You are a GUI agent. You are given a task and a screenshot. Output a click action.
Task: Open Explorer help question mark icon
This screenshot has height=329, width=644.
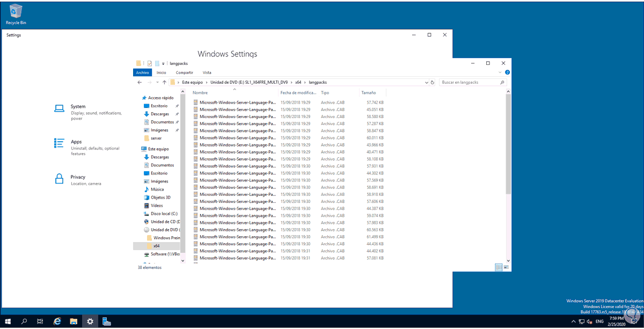coord(507,72)
